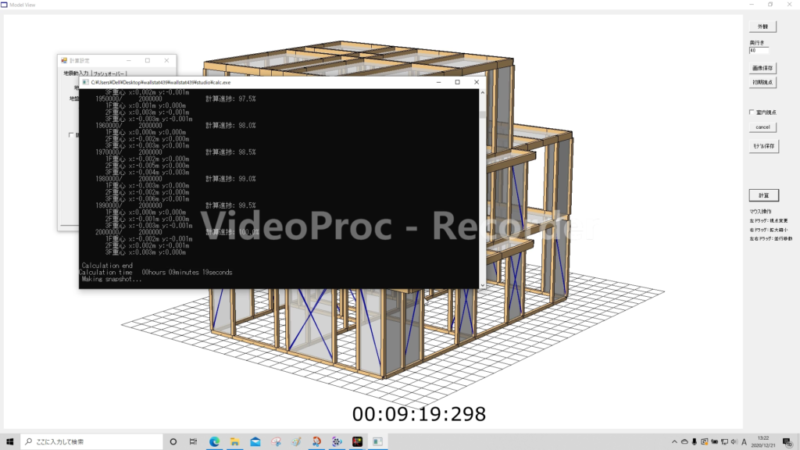Click the 計算設定 window title icon

[x=64, y=60]
